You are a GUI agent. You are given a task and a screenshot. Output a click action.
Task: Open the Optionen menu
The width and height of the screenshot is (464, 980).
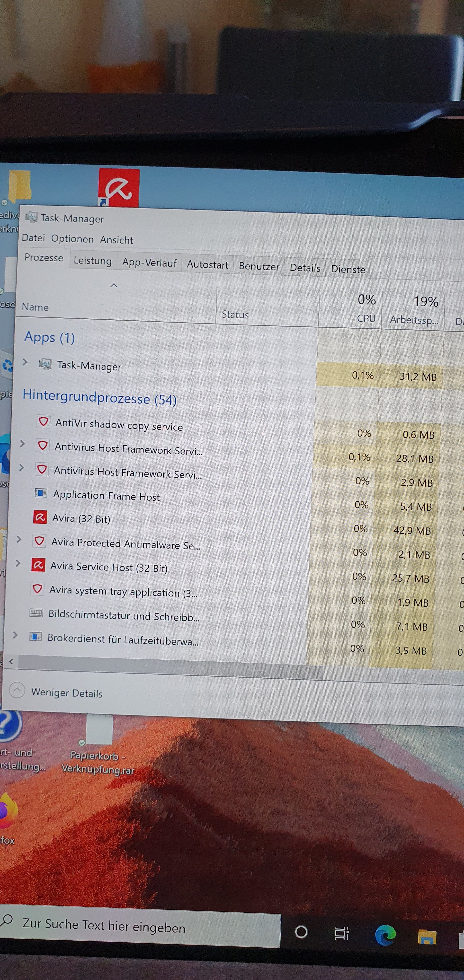pos(72,239)
